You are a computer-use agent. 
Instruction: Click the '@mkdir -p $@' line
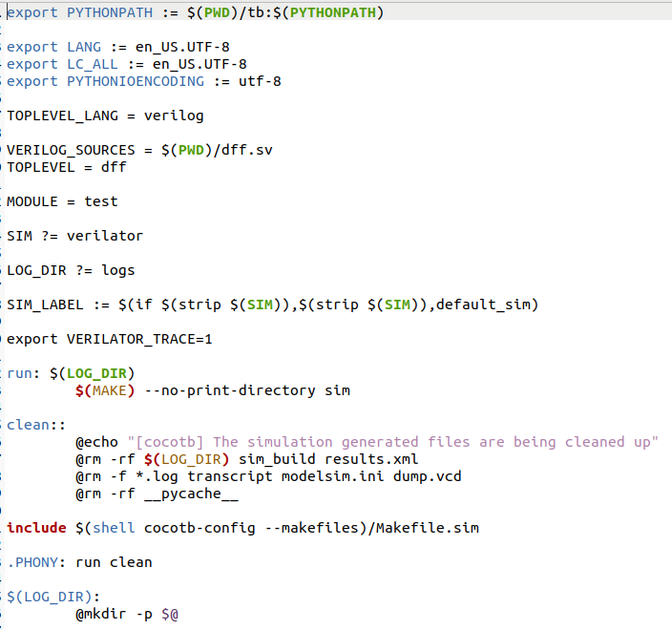[x=127, y=614]
